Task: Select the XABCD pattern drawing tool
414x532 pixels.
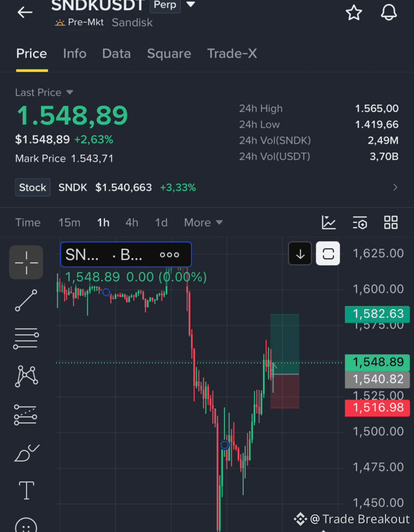Action: (26, 376)
